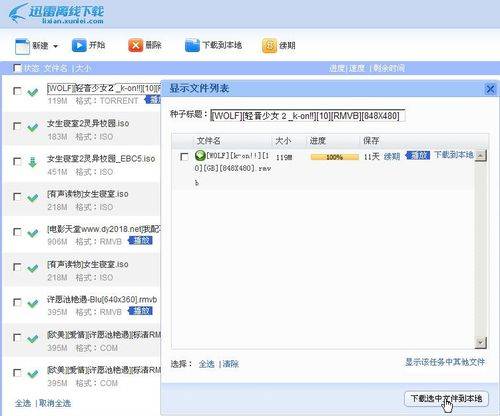
Task: Check the 电影天堂 906M task checkbox
Action: coord(17,232)
